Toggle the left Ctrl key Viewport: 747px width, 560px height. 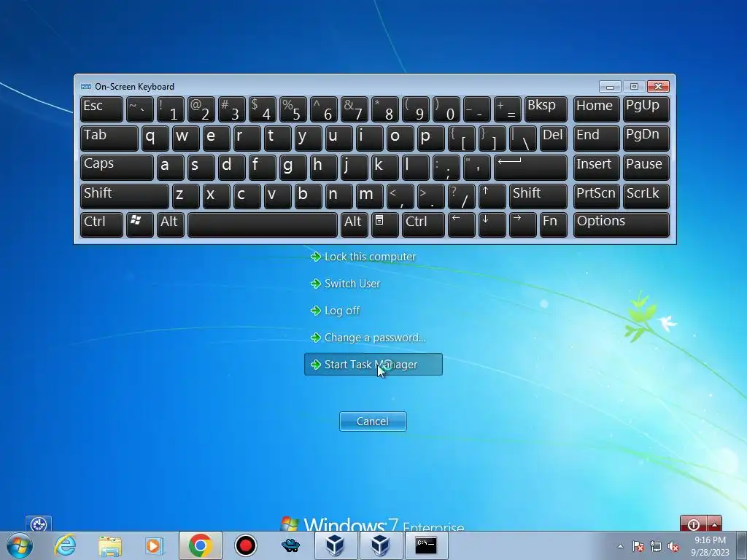101,225
